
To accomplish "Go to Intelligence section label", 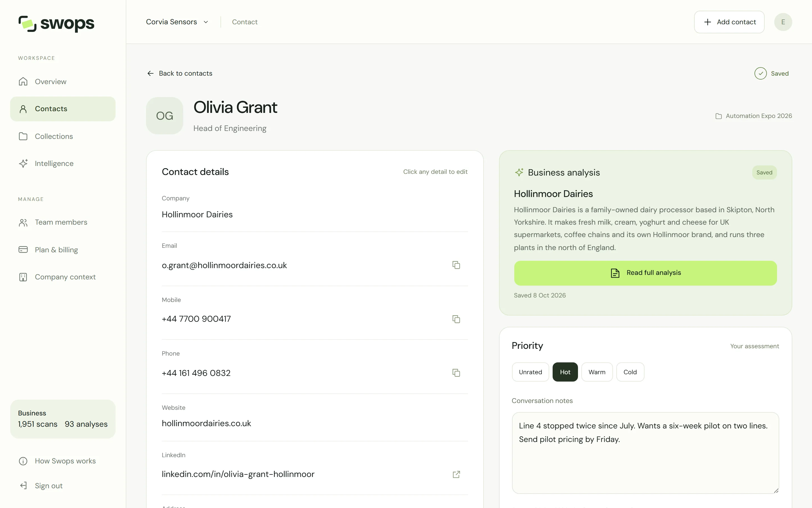I will click(54, 164).
